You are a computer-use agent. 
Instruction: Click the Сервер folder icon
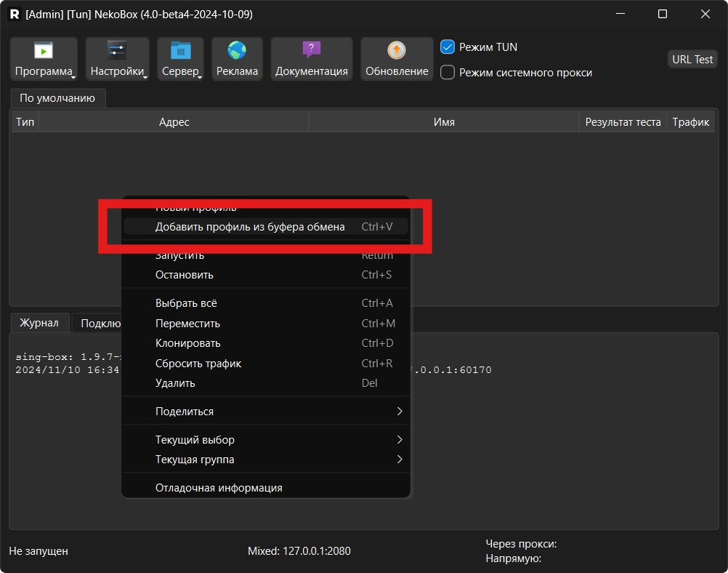(x=180, y=51)
